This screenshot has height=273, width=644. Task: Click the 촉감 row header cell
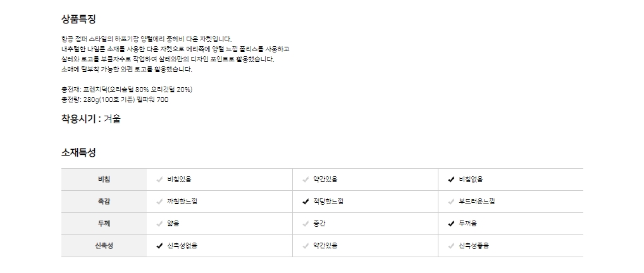pyautogui.click(x=104, y=202)
